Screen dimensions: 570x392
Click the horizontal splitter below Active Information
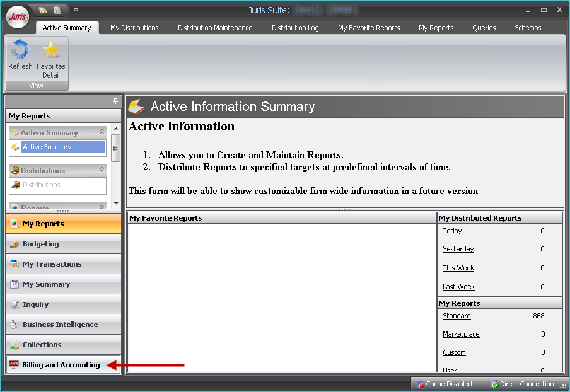(x=344, y=209)
